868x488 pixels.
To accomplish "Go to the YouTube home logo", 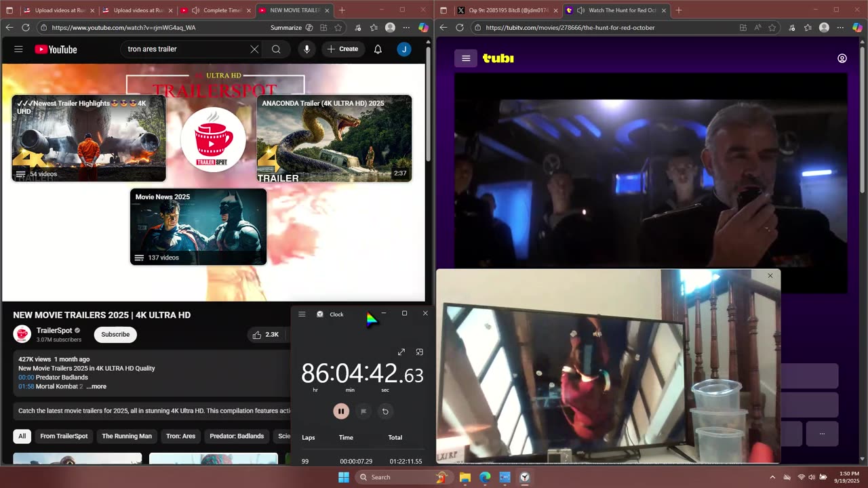I will pos(56,49).
